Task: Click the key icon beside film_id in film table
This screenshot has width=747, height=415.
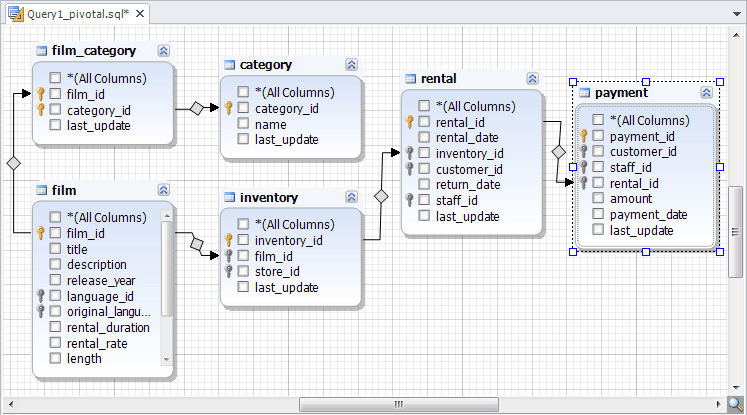Action: point(40,233)
